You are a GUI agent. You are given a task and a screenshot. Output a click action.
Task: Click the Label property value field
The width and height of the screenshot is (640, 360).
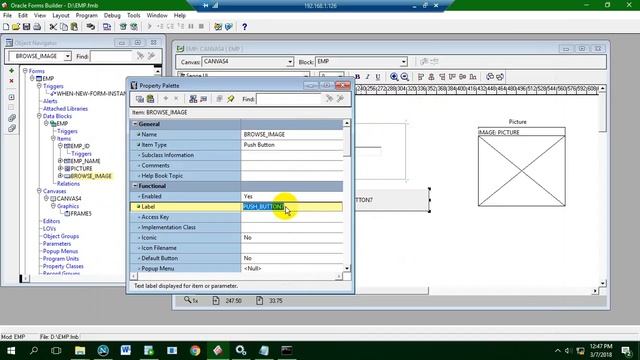pyautogui.click(x=292, y=207)
